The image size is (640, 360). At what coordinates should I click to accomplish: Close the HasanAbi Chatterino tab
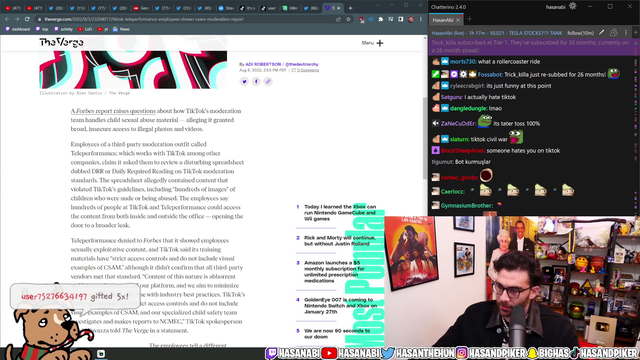(458, 20)
